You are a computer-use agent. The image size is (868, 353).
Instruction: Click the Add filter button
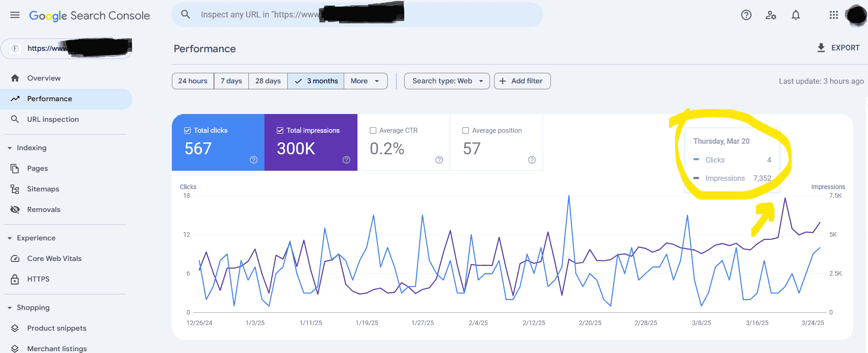coord(522,81)
